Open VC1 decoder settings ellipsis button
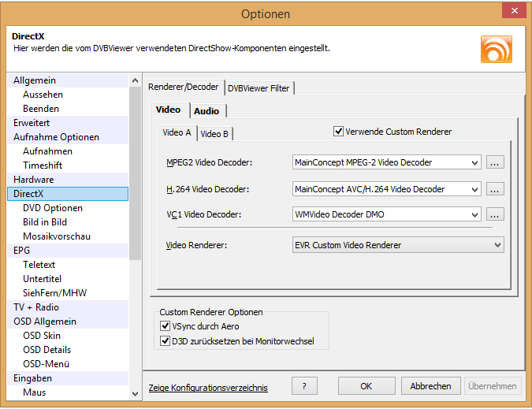532x409 pixels. coord(495,214)
